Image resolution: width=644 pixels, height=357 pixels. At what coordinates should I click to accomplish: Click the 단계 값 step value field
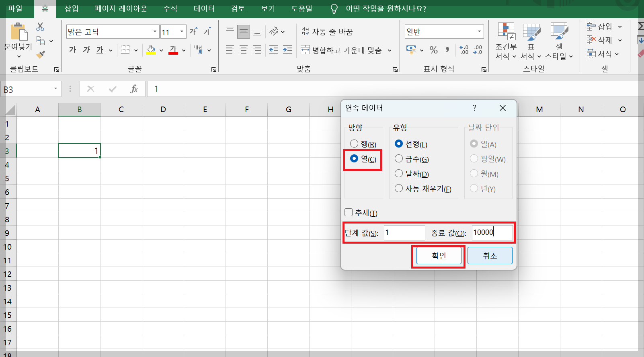coord(404,233)
